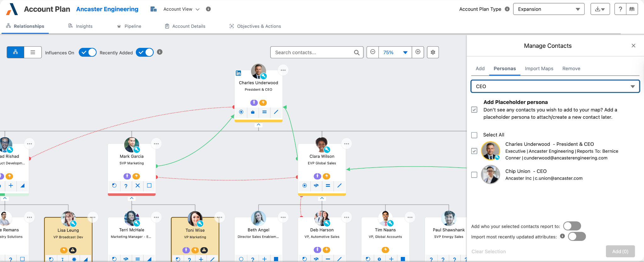Switch to list view icon

(33, 52)
